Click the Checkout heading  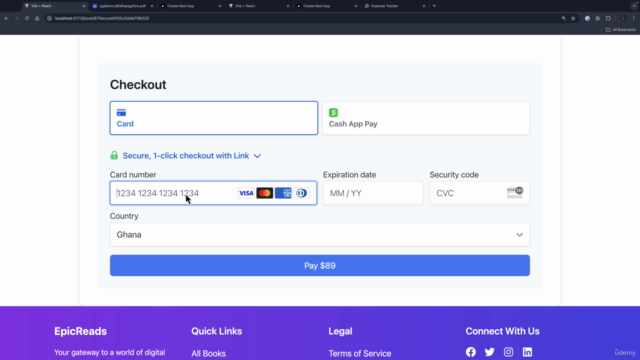tap(138, 84)
